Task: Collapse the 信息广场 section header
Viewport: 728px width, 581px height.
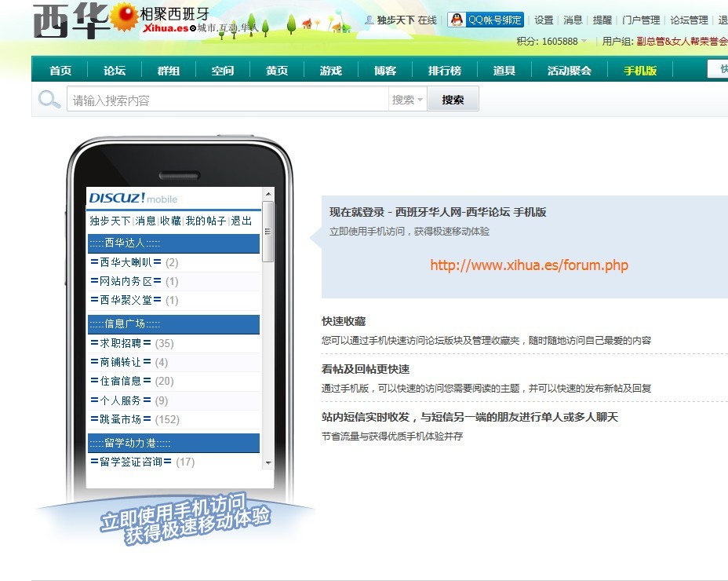Action: pos(173,324)
